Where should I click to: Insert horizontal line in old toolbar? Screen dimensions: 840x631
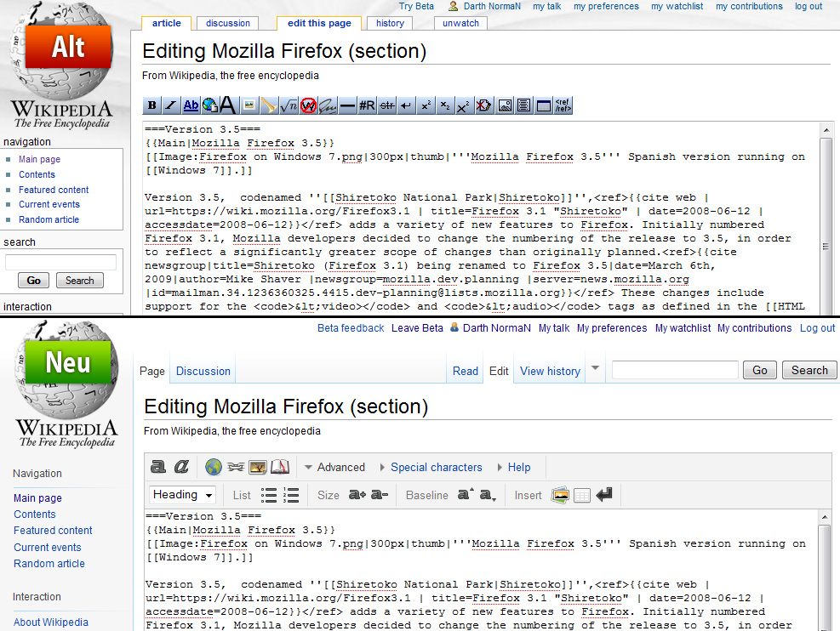point(348,105)
